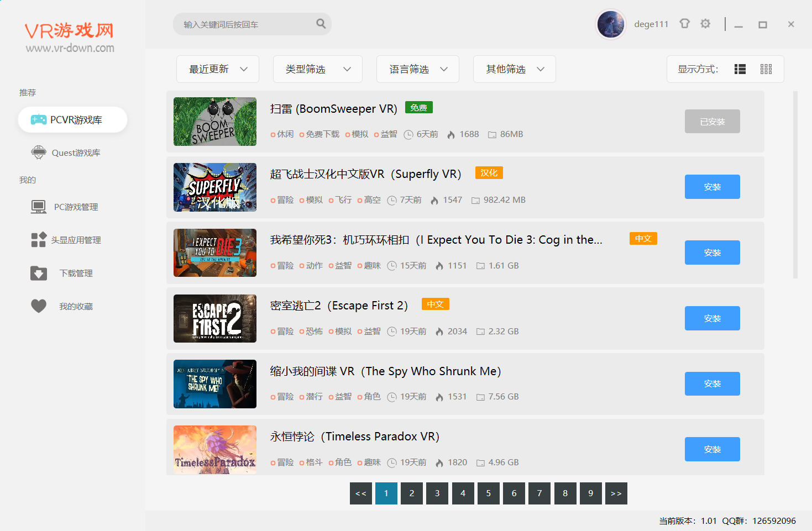Go to 我的收藏 section
The height and width of the screenshot is (531, 812).
(73, 306)
